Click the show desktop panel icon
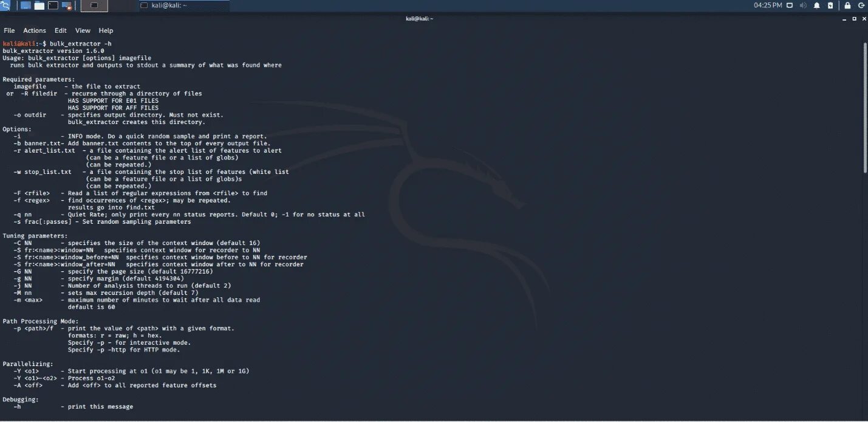Image resolution: width=868 pixels, height=422 pixels. point(26,5)
